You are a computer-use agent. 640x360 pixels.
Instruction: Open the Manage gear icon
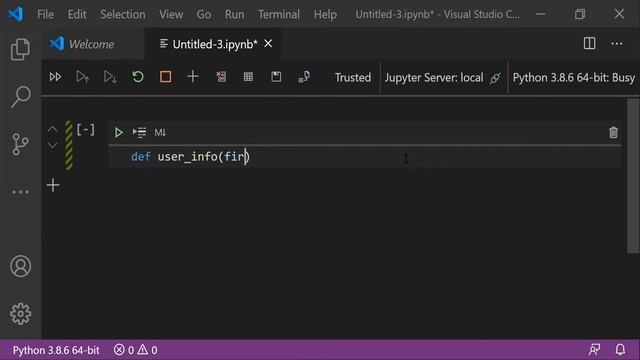coord(20,313)
